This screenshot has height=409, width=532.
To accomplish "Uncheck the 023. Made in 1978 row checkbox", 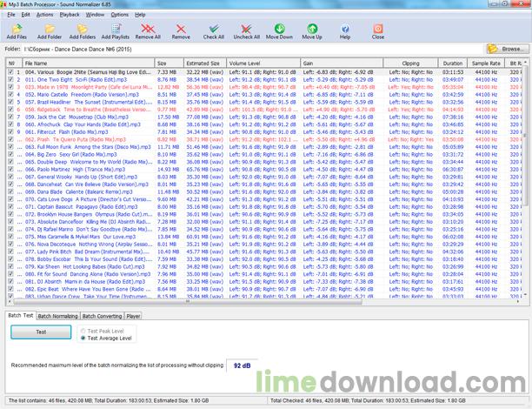I will [10, 87].
